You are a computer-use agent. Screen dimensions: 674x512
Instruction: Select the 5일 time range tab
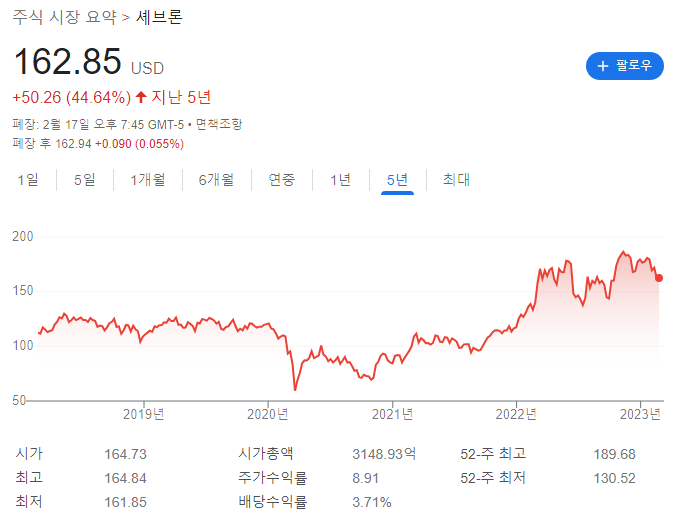click(x=85, y=180)
